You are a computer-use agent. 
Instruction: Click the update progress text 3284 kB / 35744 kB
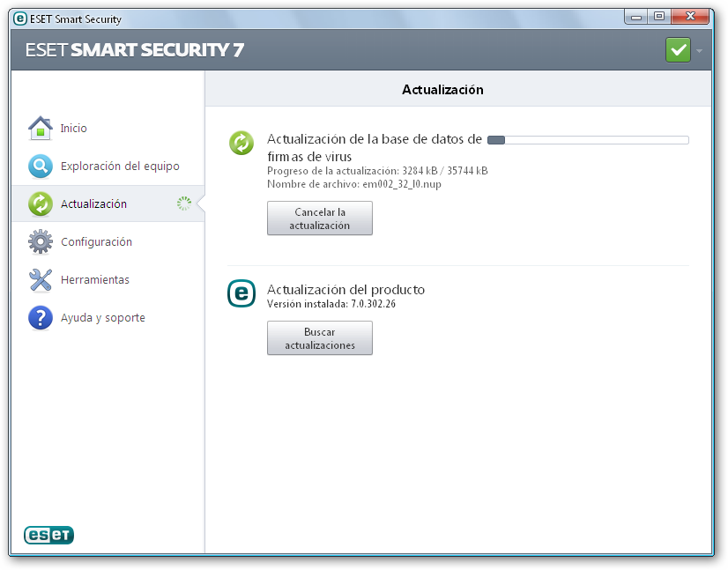tap(377, 171)
